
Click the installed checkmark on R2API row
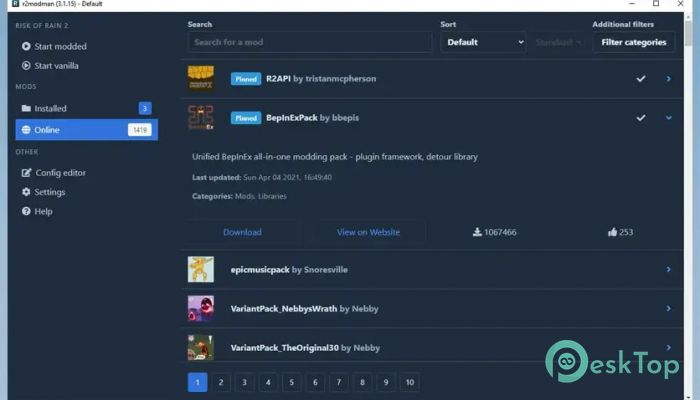pos(641,79)
